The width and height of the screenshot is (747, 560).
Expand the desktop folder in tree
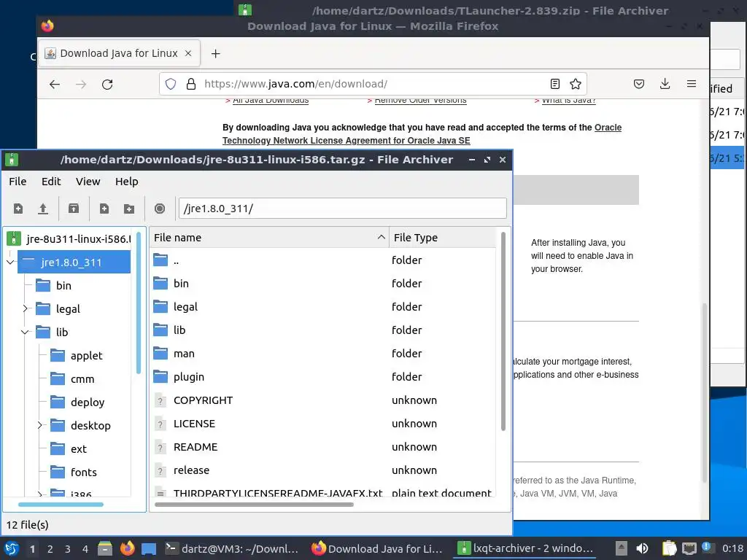pyautogui.click(x=39, y=425)
